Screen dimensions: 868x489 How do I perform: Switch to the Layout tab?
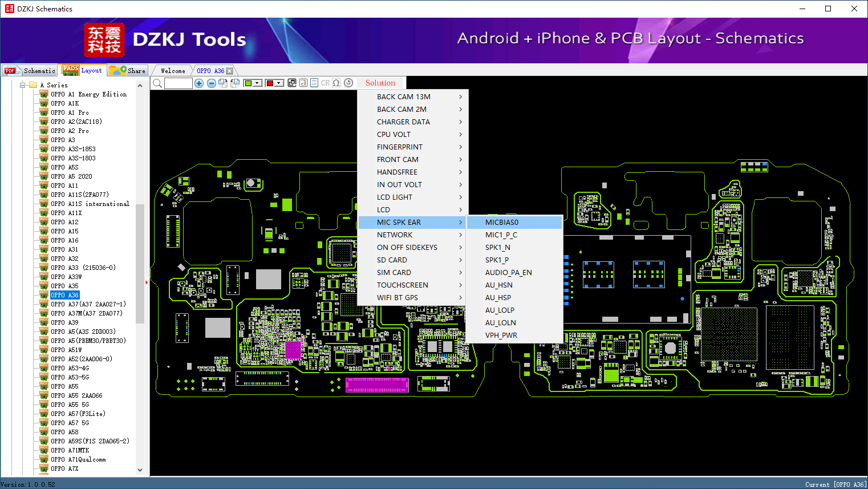[83, 70]
